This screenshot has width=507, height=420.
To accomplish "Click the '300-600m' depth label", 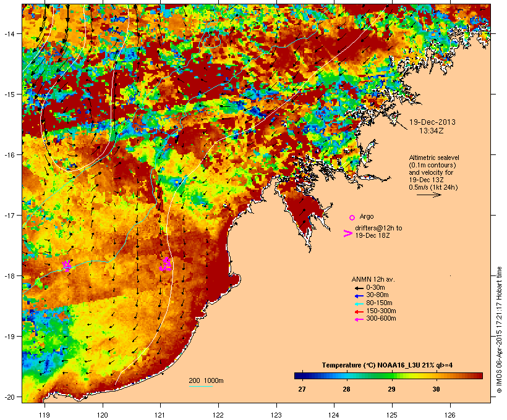I will pyautogui.click(x=381, y=319).
